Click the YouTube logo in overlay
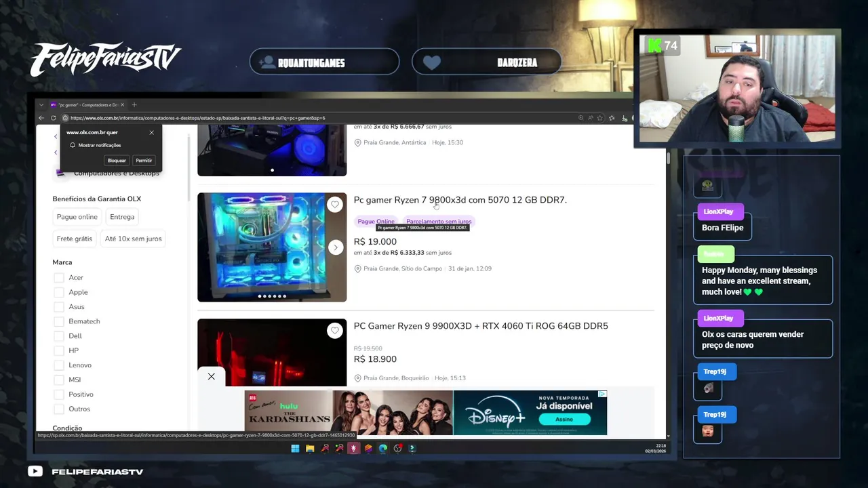Screen dimensions: 868x488 click(35, 472)
